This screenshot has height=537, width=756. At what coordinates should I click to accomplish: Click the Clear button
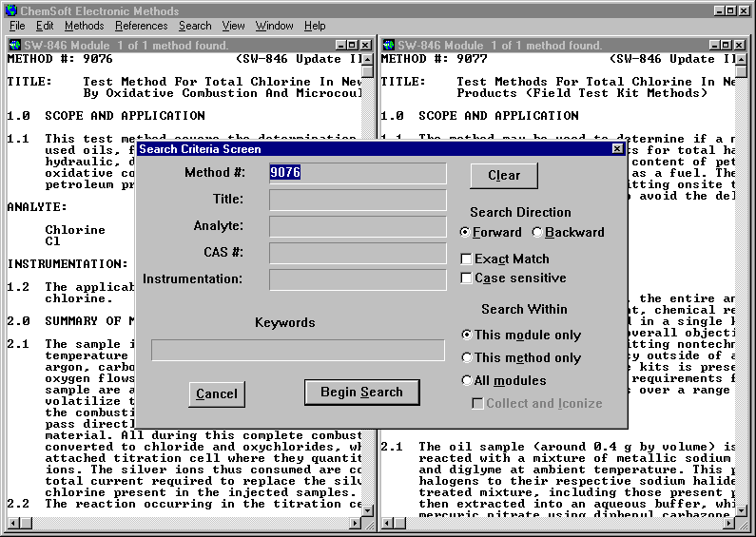[x=504, y=176]
